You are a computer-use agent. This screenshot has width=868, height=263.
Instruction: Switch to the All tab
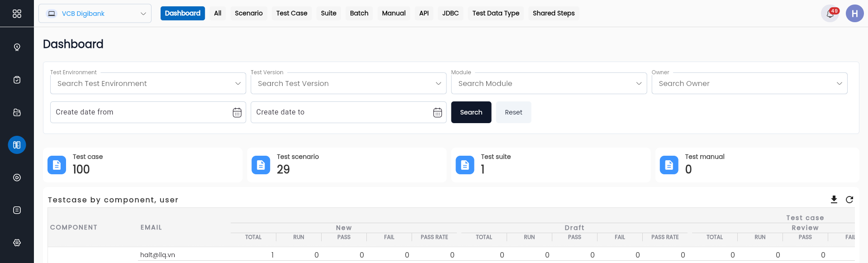click(x=218, y=14)
